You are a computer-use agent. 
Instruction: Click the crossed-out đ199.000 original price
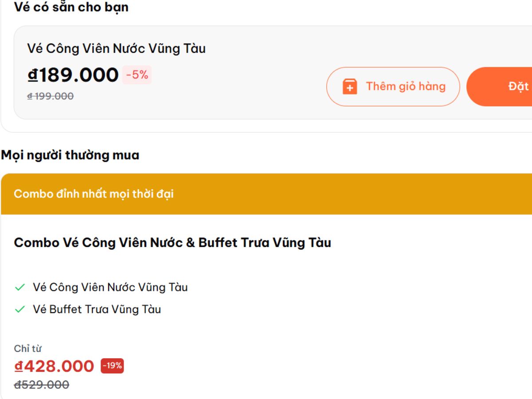[50, 96]
